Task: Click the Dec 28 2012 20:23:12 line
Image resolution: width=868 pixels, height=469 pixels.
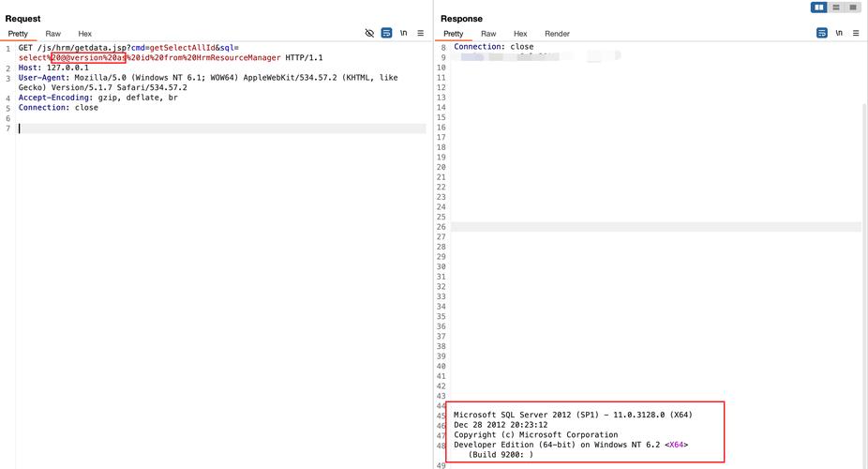Action: pos(501,425)
